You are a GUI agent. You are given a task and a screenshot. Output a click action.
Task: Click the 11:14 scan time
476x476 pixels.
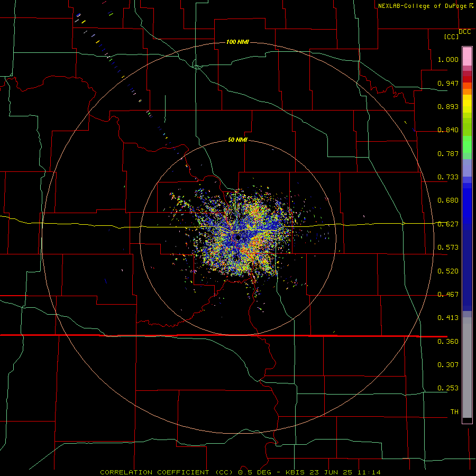click(x=369, y=472)
